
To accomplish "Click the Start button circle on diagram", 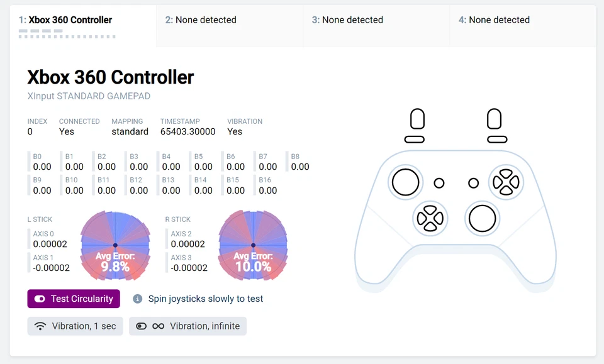I will coord(473,183).
